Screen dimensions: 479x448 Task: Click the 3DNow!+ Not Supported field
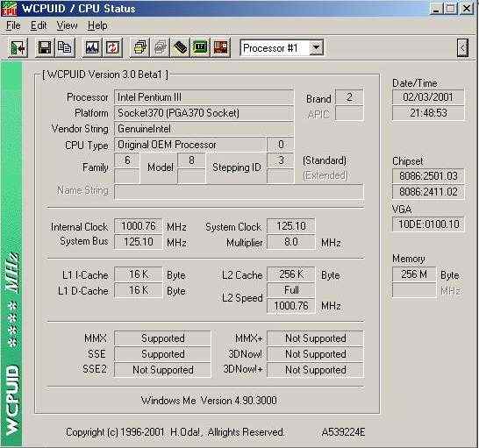(315, 370)
